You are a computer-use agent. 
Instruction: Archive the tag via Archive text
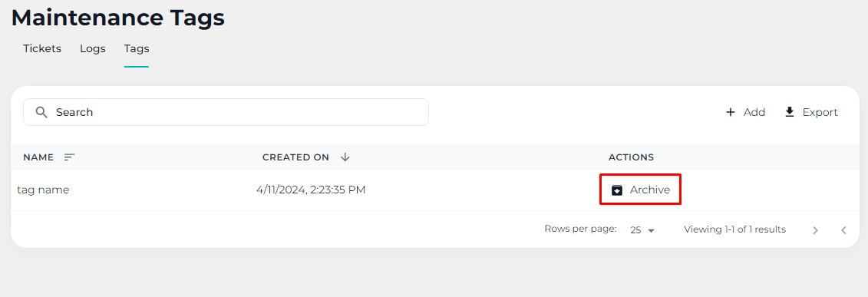[x=650, y=190]
